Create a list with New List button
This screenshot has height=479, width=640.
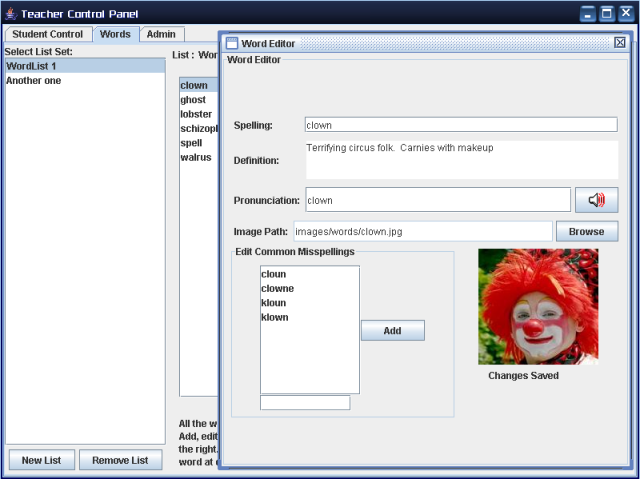pyautogui.click(x=41, y=460)
